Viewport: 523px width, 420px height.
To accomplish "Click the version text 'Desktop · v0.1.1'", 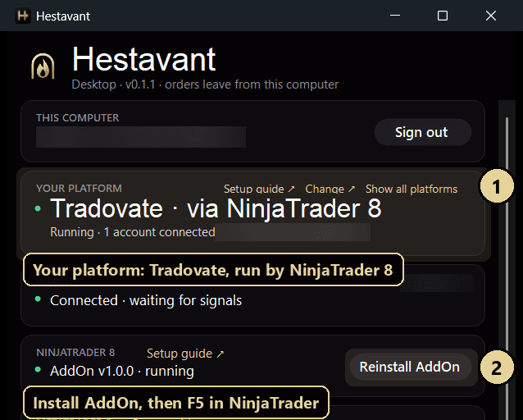I will 113,84.
